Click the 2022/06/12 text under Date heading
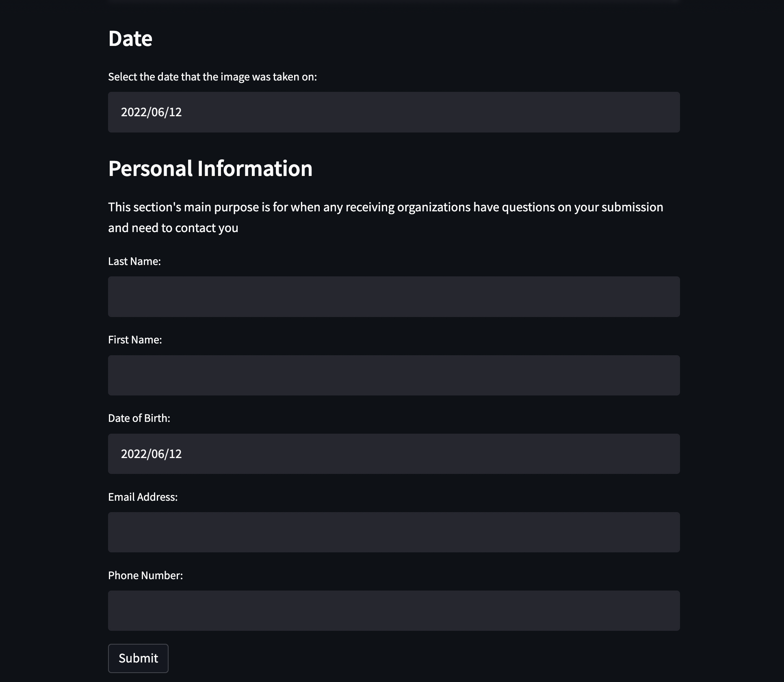 (151, 112)
